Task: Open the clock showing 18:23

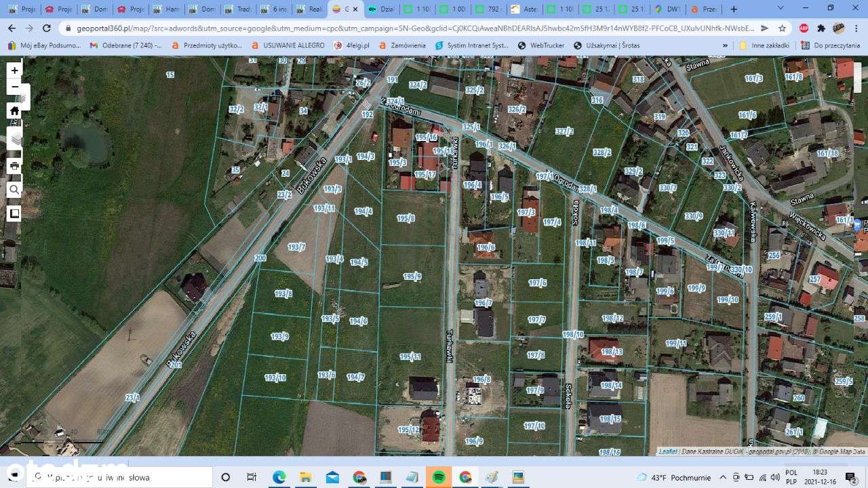Action: click(x=819, y=477)
